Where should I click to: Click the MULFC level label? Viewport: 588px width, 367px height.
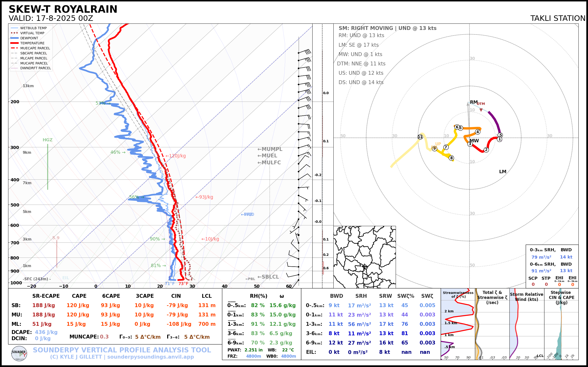pyautogui.click(x=271, y=162)
